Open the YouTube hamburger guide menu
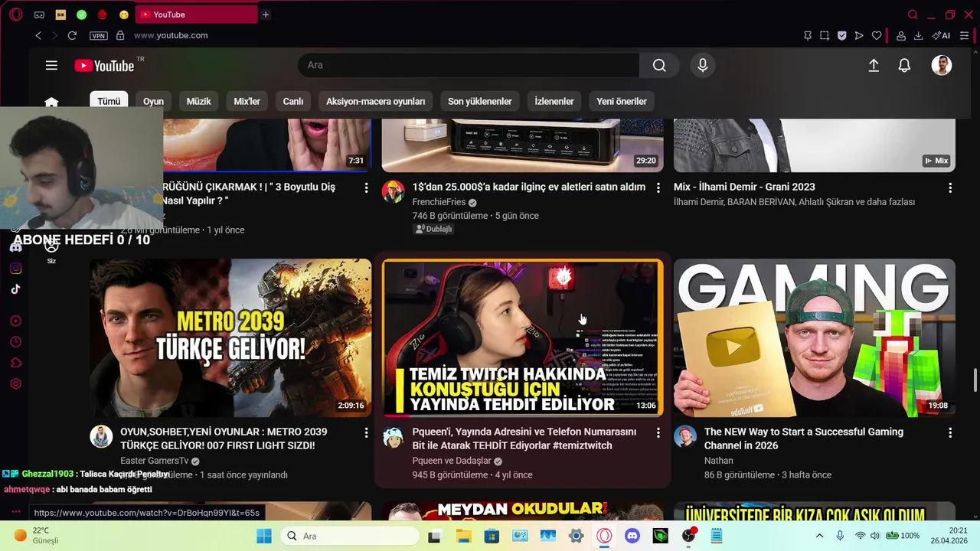Viewport: 980px width, 551px height. tap(51, 66)
